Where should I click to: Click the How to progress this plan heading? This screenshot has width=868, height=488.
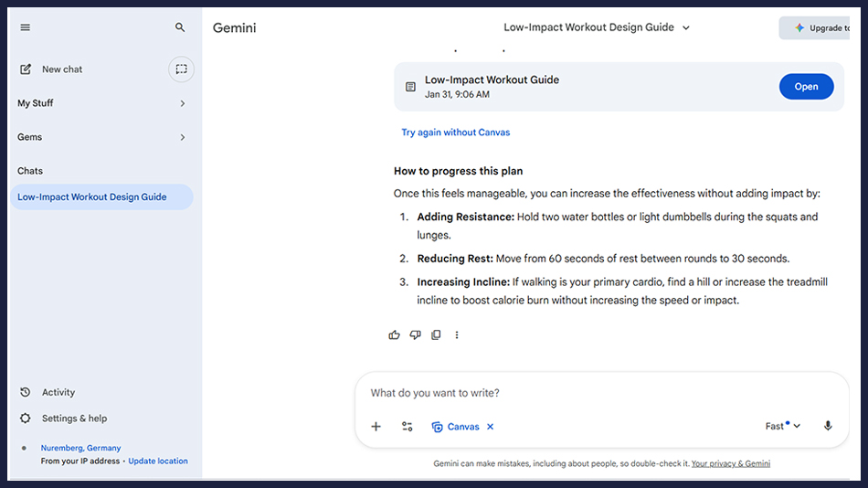pos(458,171)
